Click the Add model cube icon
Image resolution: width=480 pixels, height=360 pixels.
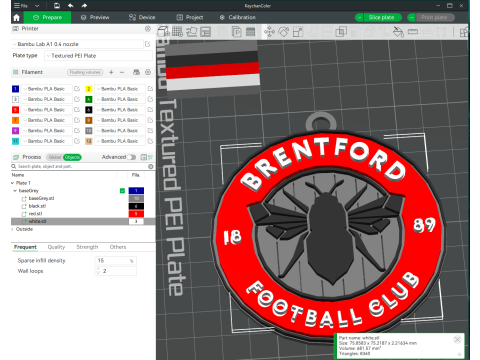click(163, 32)
